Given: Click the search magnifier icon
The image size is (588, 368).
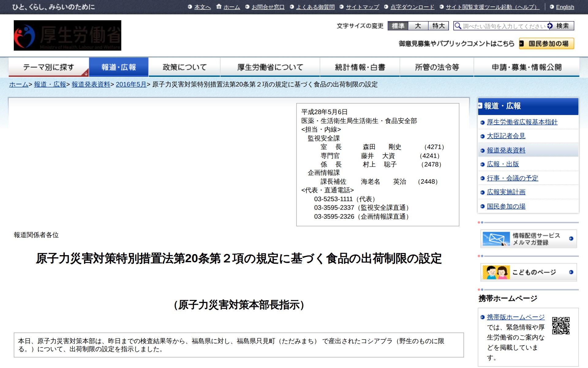Looking at the screenshot, I should point(458,26).
